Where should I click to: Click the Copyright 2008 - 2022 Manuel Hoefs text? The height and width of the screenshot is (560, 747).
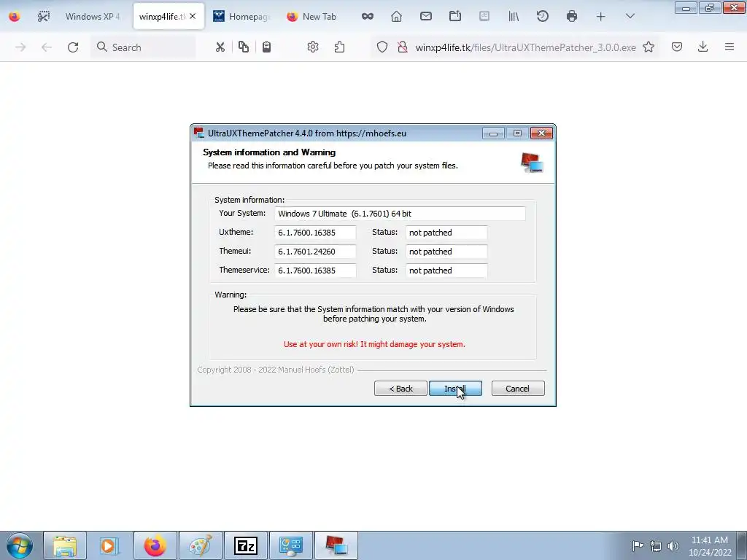(276, 370)
